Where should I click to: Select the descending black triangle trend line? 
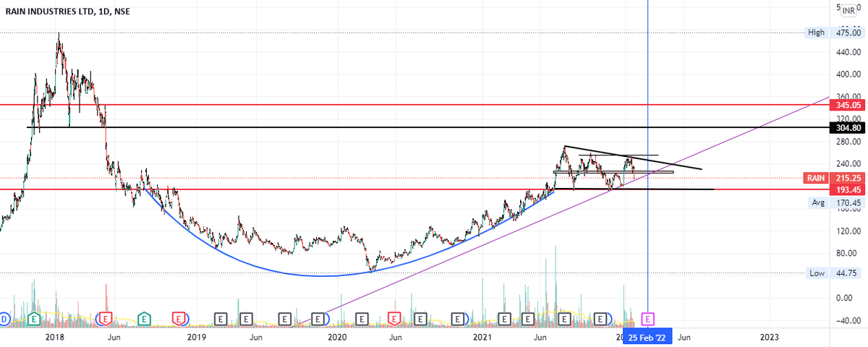point(633,158)
